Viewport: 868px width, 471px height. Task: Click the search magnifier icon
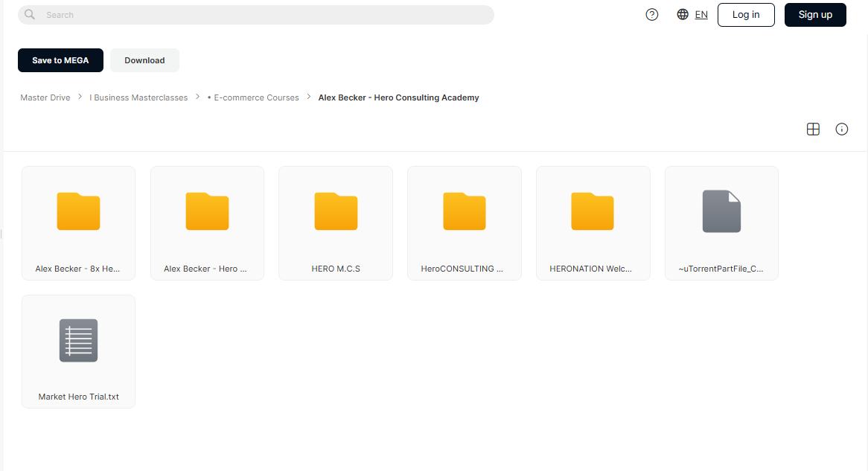coord(30,14)
